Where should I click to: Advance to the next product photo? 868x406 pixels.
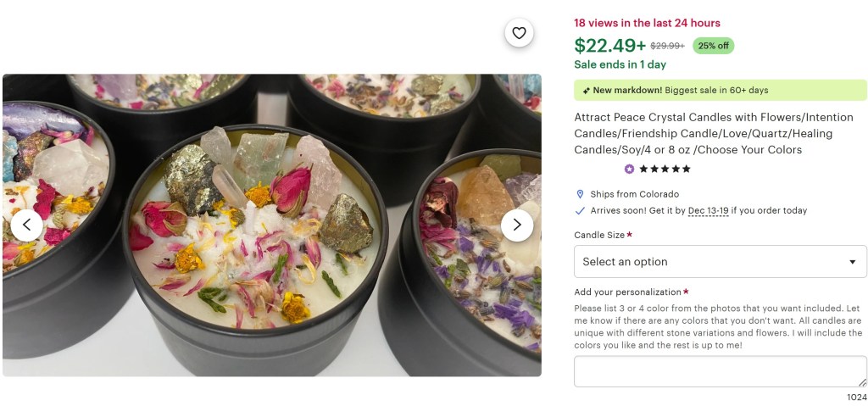517,225
